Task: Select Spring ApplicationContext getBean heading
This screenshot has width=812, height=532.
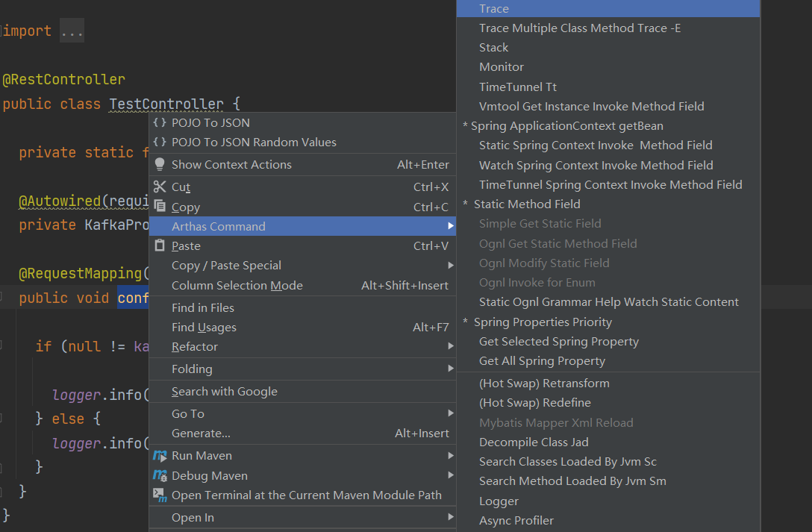Action: coord(608,126)
